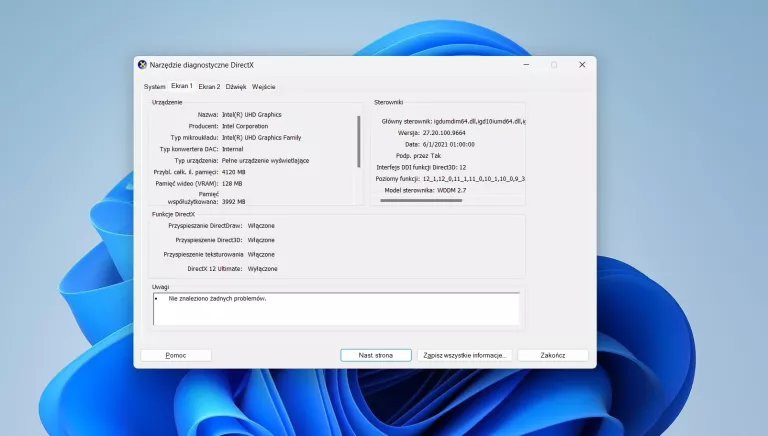Click inside the Uwagi notes text box

coord(335,309)
